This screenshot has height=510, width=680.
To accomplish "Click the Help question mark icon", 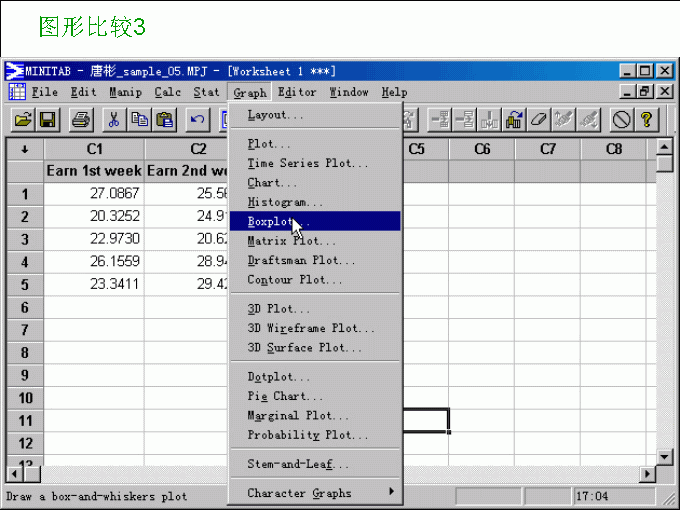I will [647, 120].
